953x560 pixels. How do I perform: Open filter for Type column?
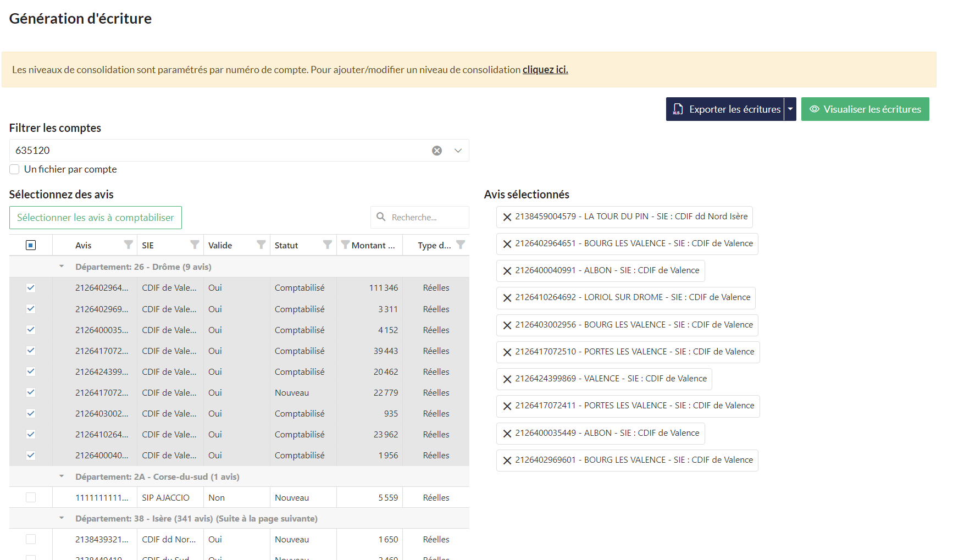pos(461,245)
